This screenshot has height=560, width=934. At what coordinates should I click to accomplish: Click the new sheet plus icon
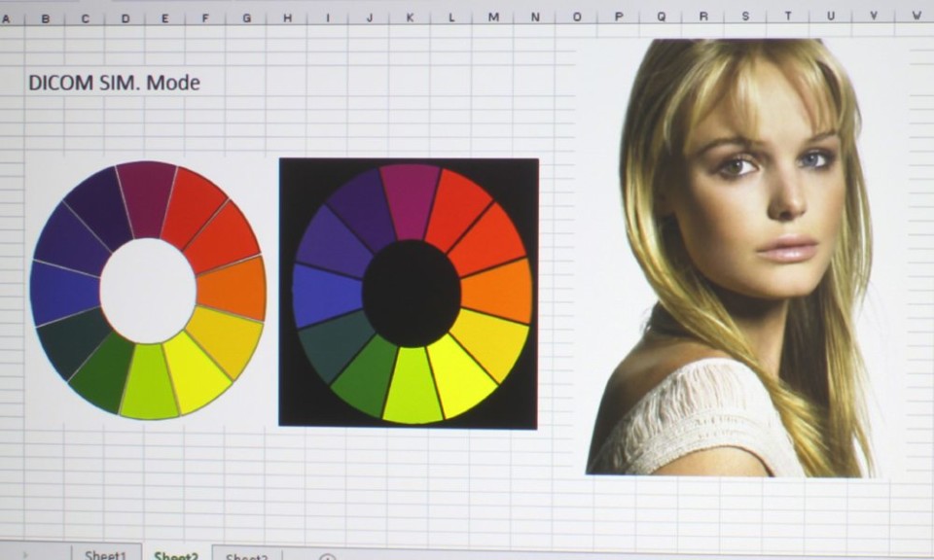pyautogui.click(x=328, y=557)
